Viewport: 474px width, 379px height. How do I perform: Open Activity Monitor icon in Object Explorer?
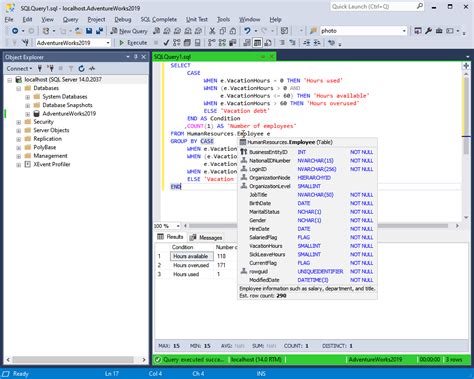[x=92, y=69]
